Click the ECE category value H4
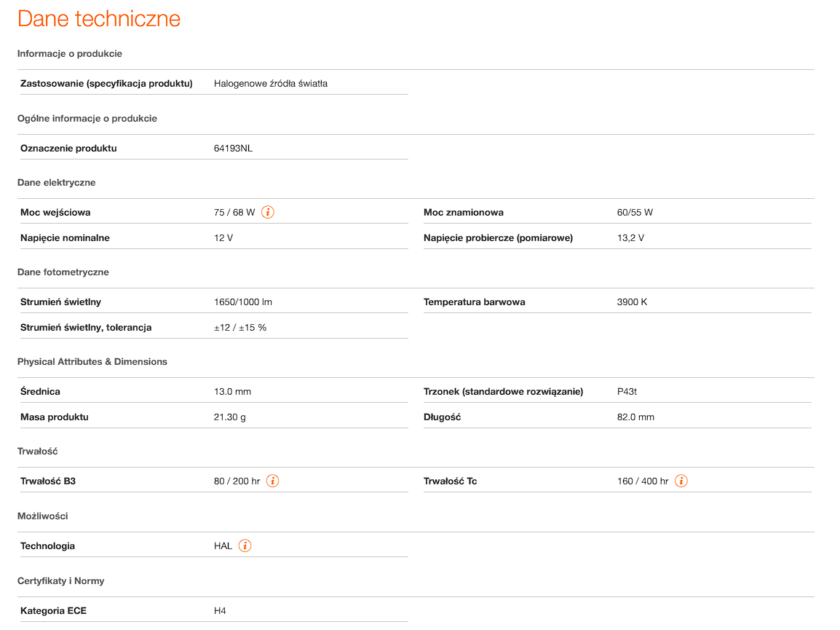Screen dimensions: 840x630 (x=220, y=611)
